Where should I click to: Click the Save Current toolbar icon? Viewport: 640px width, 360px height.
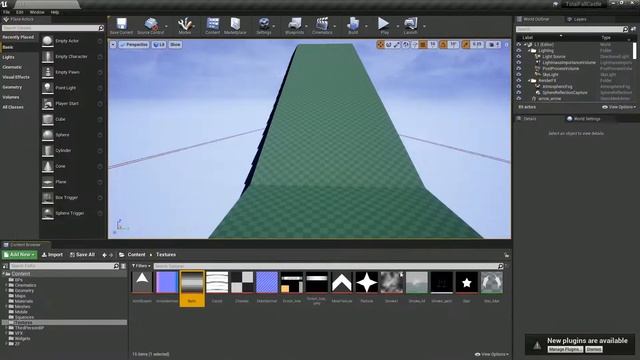point(122,25)
